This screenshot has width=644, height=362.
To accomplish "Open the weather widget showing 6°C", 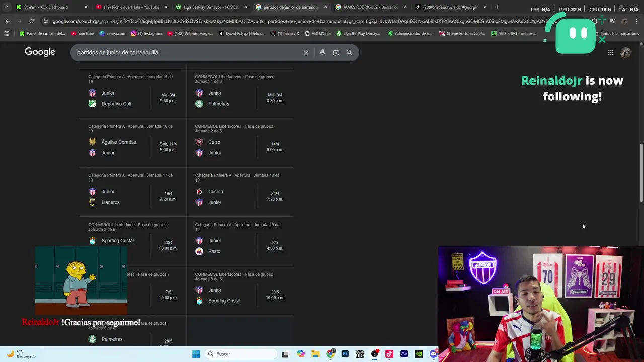I will point(21,354).
